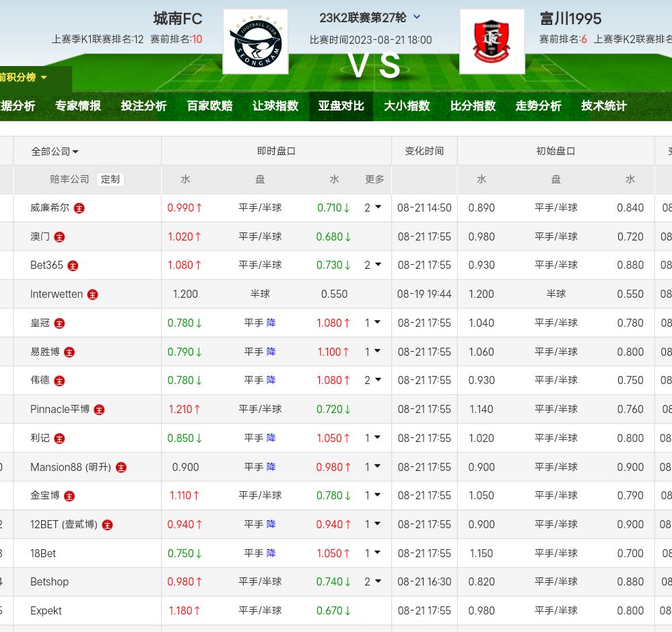The image size is (672, 632).
Task: Select the 让球指数 tab
Action: point(275,106)
